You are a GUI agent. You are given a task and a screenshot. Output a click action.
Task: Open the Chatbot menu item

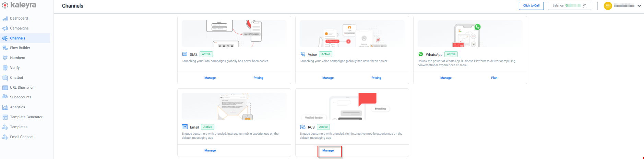16,78
